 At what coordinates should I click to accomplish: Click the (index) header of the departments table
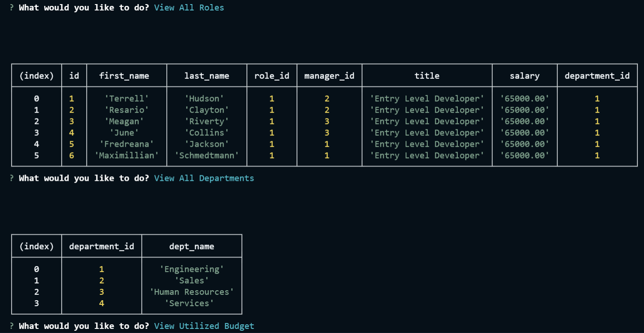click(36, 246)
